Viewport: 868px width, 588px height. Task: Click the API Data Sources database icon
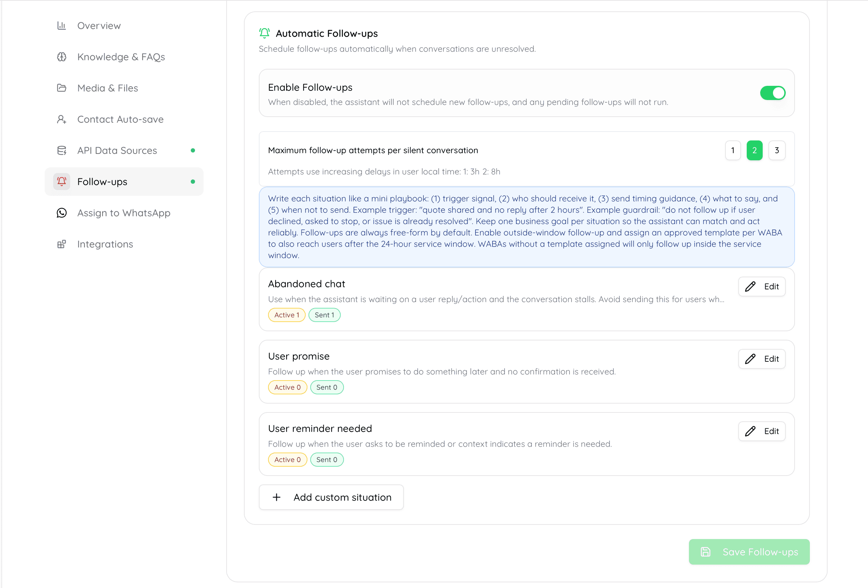coord(62,151)
